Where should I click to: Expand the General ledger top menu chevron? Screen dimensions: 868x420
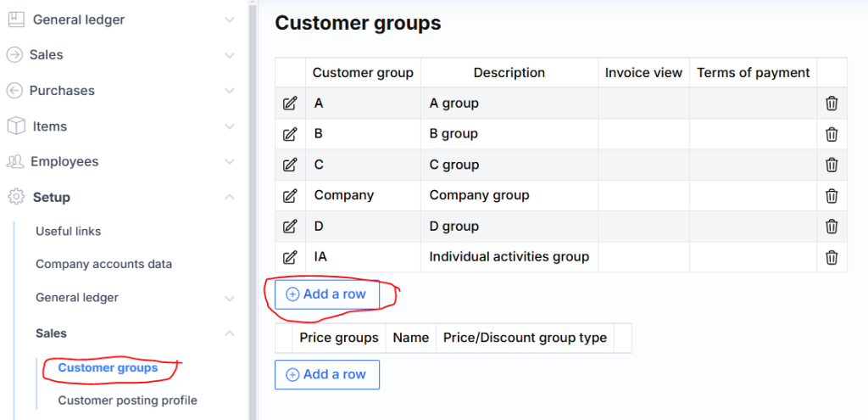230,20
